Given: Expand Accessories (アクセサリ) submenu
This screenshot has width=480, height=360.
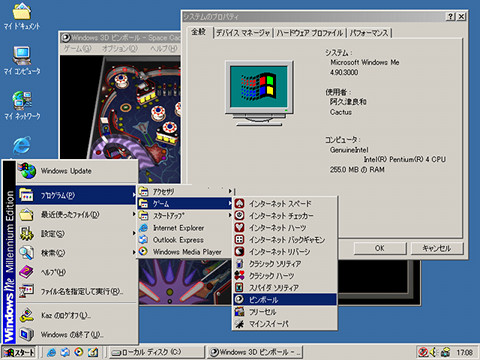Looking at the screenshot, I should [185, 191].
